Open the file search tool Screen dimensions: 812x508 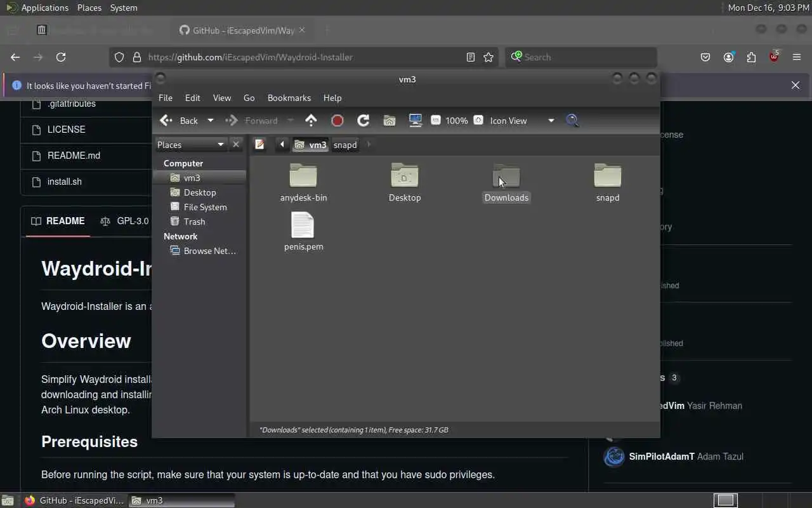(572, 121)
